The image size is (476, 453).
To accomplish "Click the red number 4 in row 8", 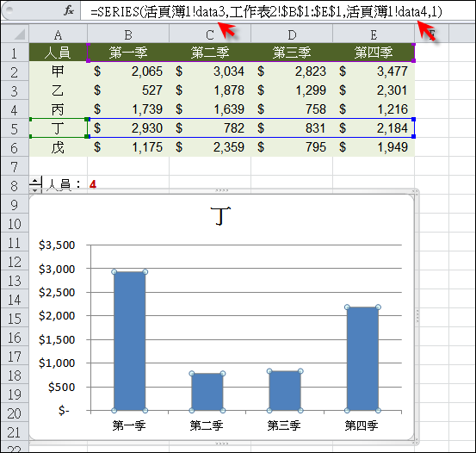I will click(x=93, y=184).
